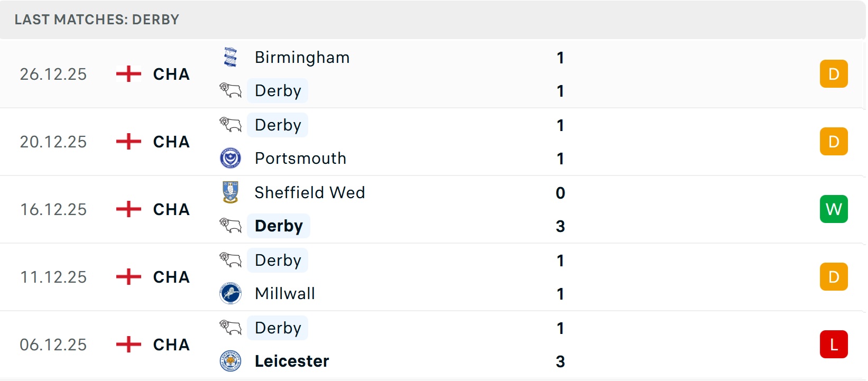The width and height of the screenshot is (868, 381).
Task: Click the England flag beside 16.12.25
Action: point(128,209)
